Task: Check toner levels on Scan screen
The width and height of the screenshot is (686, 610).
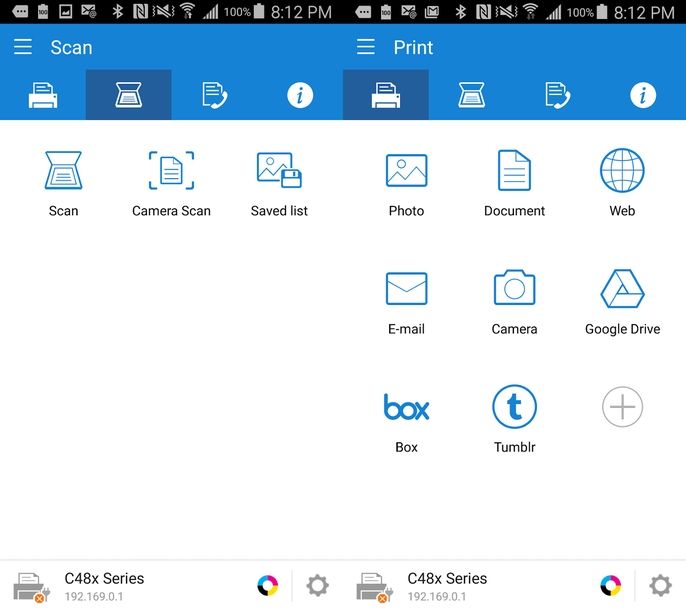Action: (x=268, y=585)
